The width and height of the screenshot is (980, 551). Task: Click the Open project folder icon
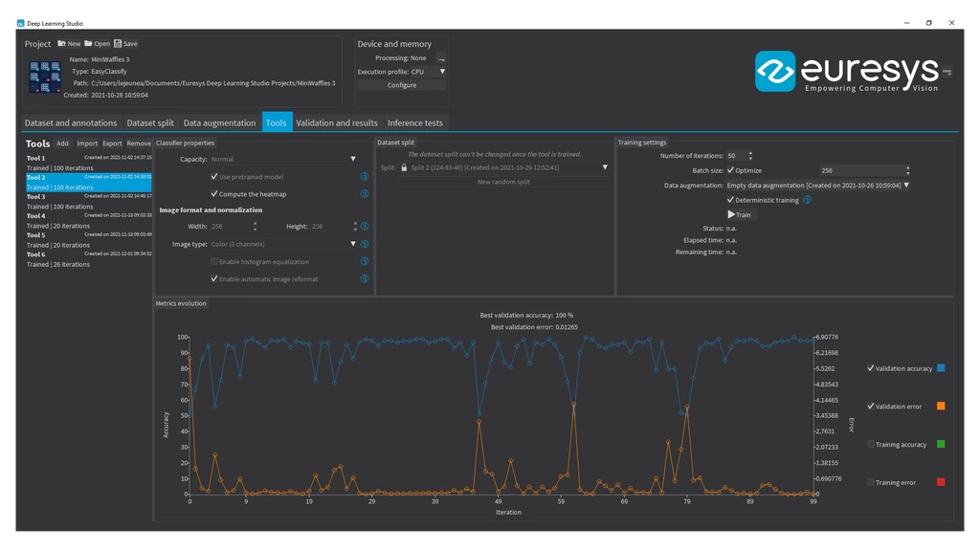pyautogui.click(x=88, y=44)
